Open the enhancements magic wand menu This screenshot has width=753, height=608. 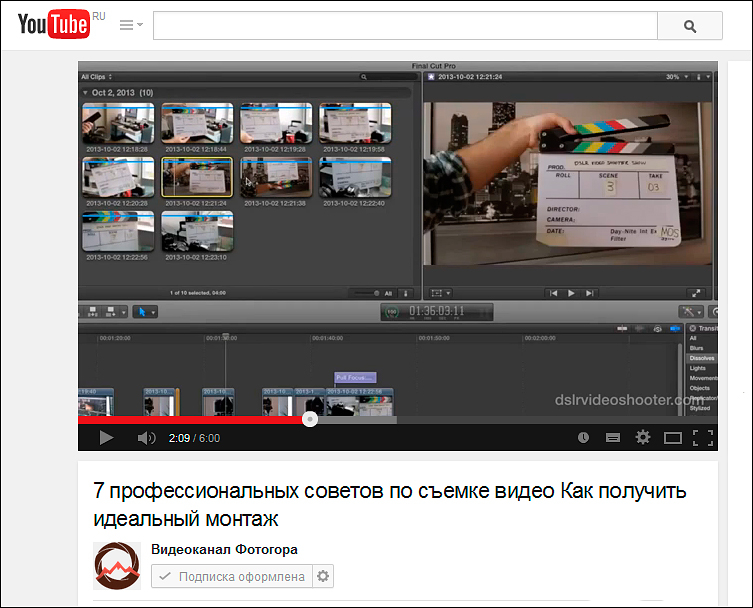point(691,312)
